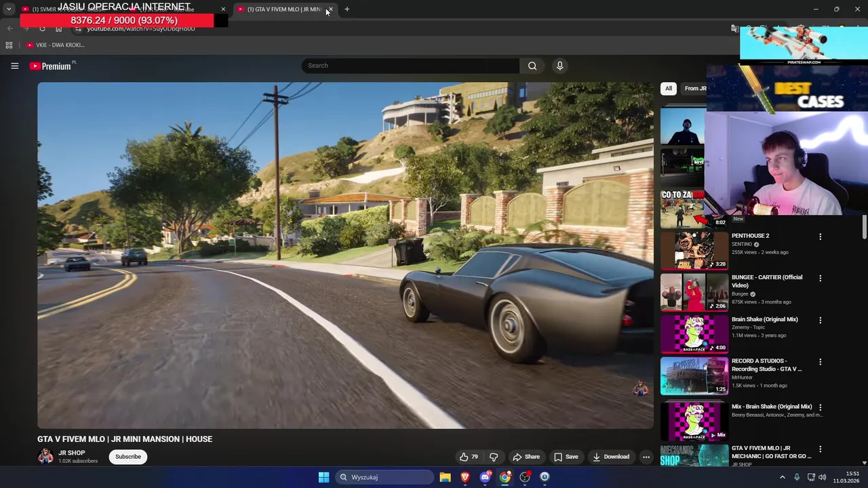Open a new browser tab

coord(347,9)
